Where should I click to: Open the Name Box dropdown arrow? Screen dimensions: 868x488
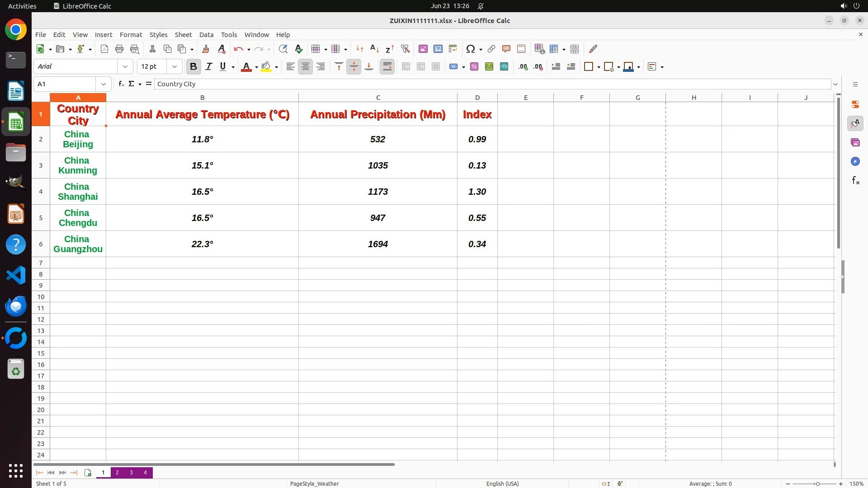[x=104, y=84]
